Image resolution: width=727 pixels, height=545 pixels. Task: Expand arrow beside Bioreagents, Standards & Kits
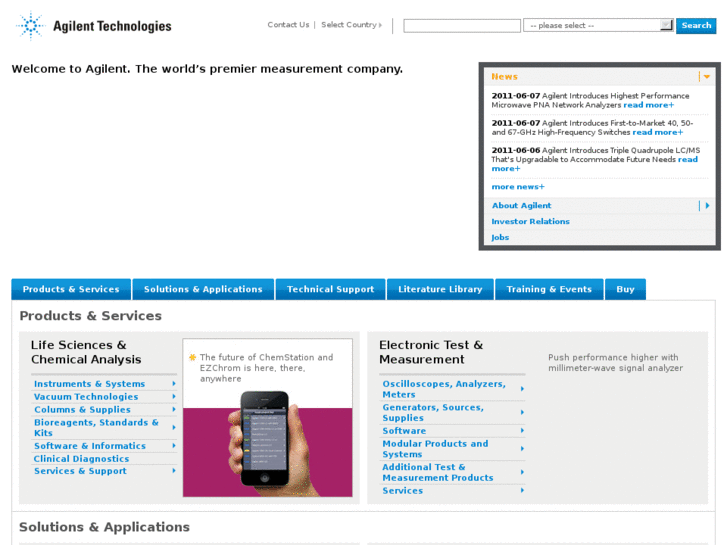(x=174, y=428)
